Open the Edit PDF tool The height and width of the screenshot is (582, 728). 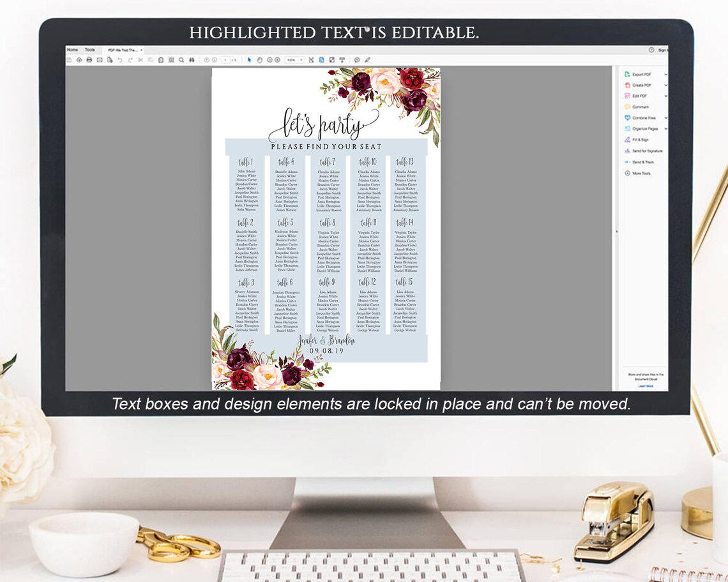[x=628, y=96]
